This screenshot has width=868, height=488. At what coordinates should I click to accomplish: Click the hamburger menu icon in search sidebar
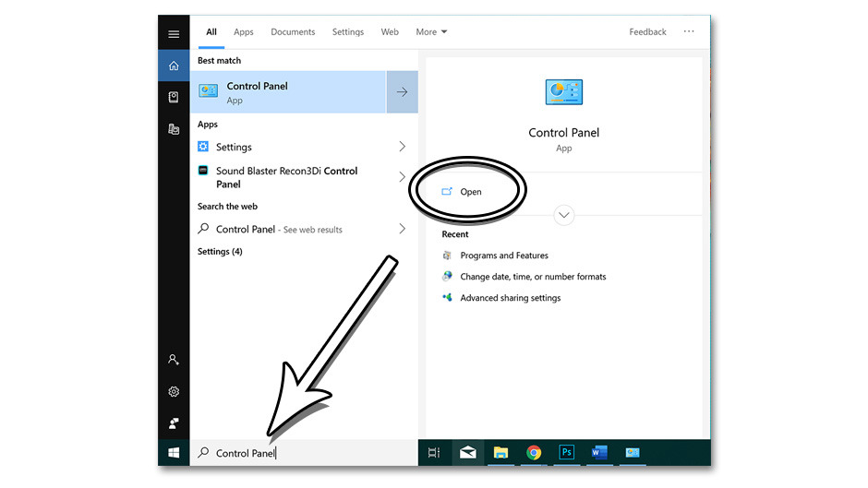174,34
